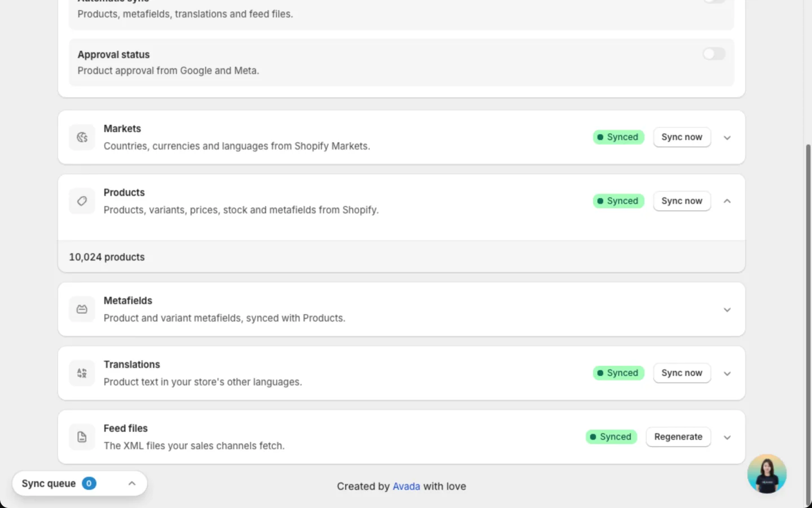Click the Translations language icon
812x508 pixels.
pyautogui.click(x=82, y=373)
